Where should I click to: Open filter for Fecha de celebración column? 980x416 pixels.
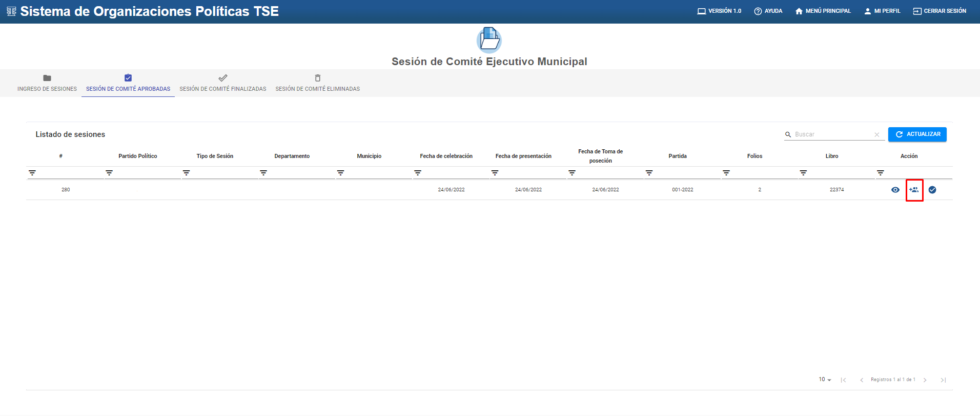tap(418, 173)
